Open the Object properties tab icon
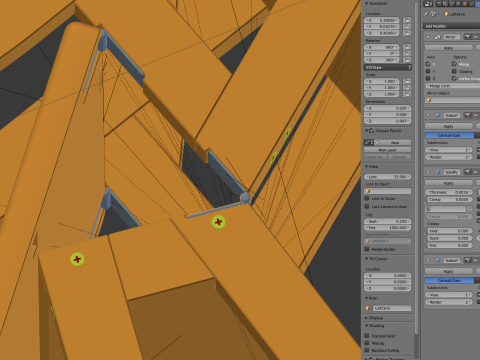480x360 pixels. click(x=466, y=4)
